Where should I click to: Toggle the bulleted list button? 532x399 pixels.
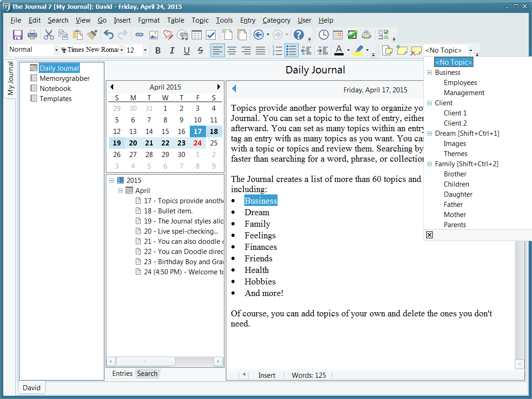pos(291,50)
